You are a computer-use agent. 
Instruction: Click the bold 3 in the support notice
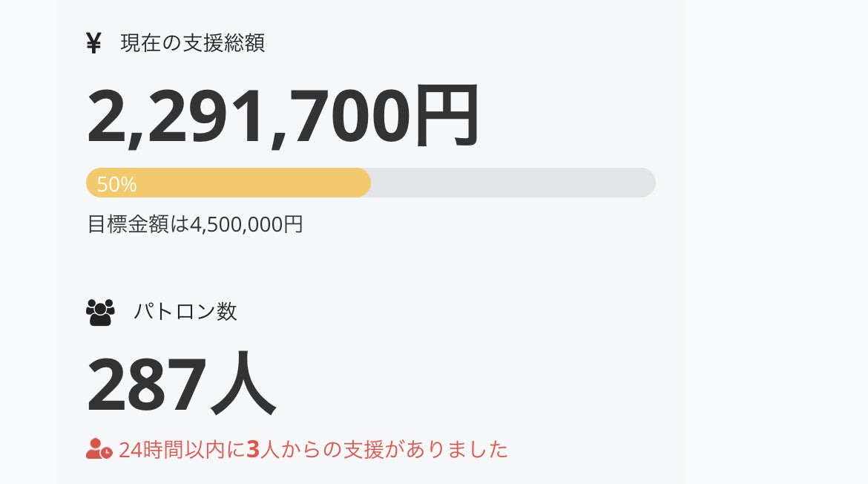click(252, 450)
